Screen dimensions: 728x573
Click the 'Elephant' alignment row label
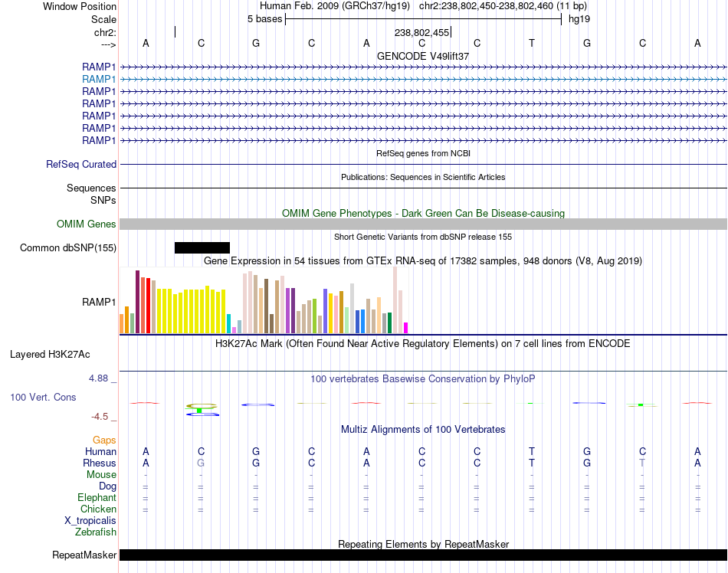(97, 497)
